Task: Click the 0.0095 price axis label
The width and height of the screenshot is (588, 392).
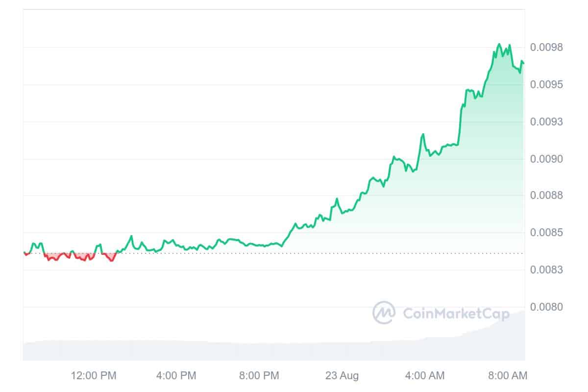Action: point(546,85)
